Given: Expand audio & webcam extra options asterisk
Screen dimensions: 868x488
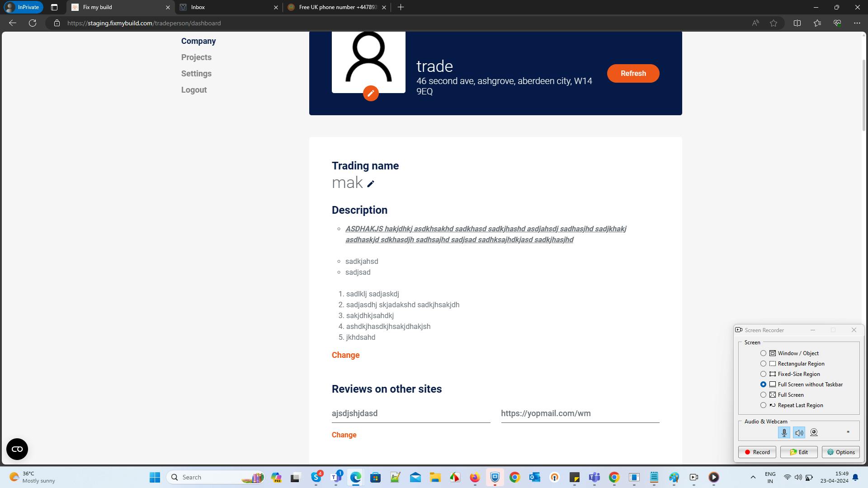Looking at the screenshot, I should pyautogui.click(x=848, y=432).
